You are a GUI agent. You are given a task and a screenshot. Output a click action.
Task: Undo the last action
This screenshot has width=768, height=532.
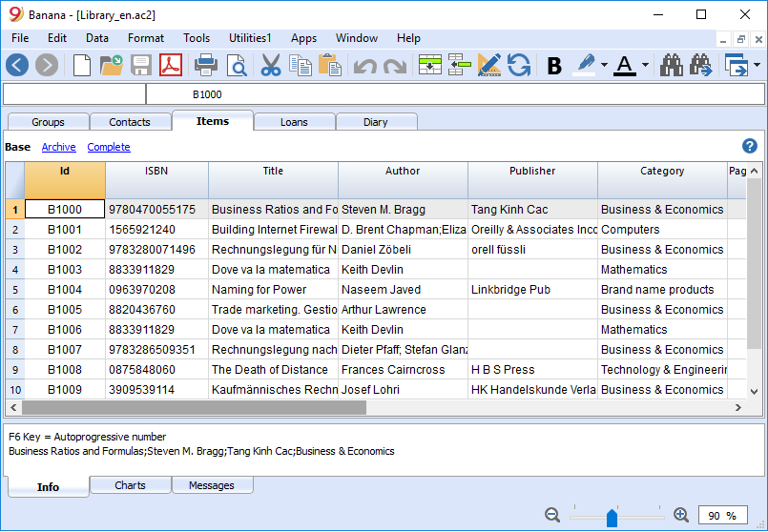(364, 66)
